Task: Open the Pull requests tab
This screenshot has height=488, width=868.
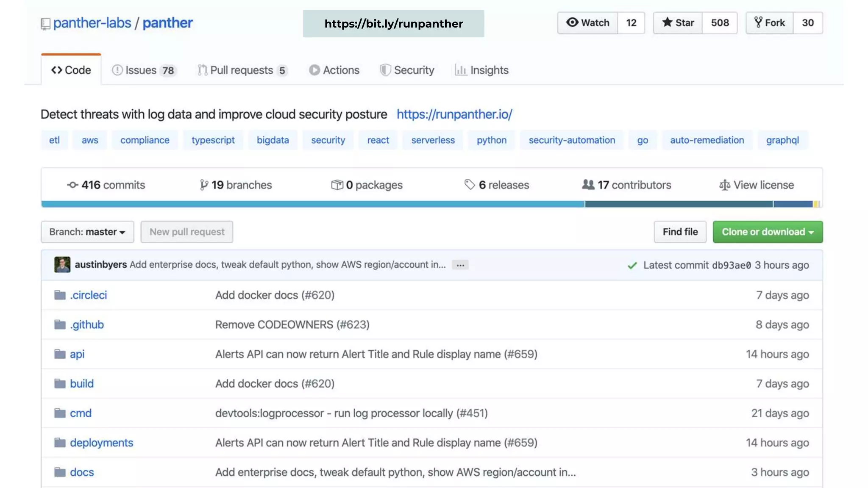Action: (x=242, y=70)
